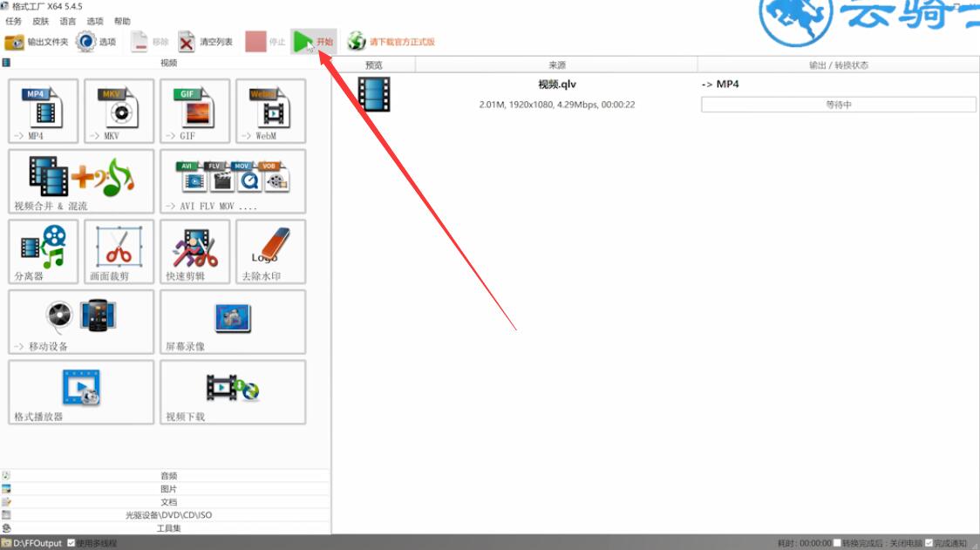This screenshot has width=980, height=550.
Task: Choose the GIF conversion format icon
Action: tap(195, 111)
